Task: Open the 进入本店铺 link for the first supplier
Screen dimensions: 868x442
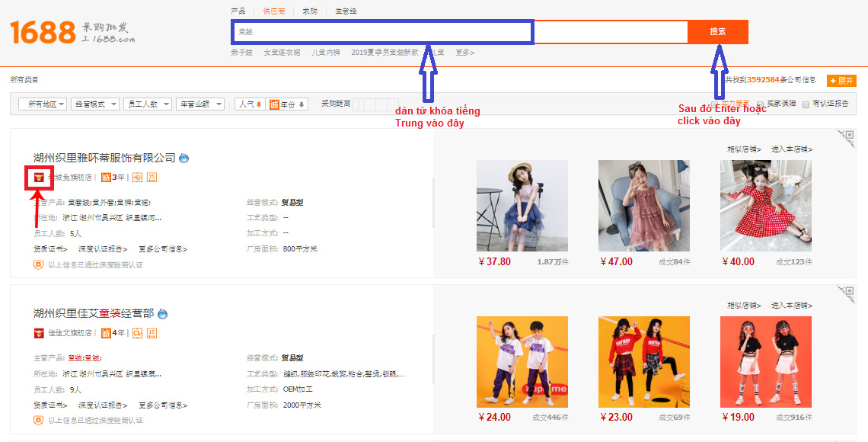Action: 791,149
